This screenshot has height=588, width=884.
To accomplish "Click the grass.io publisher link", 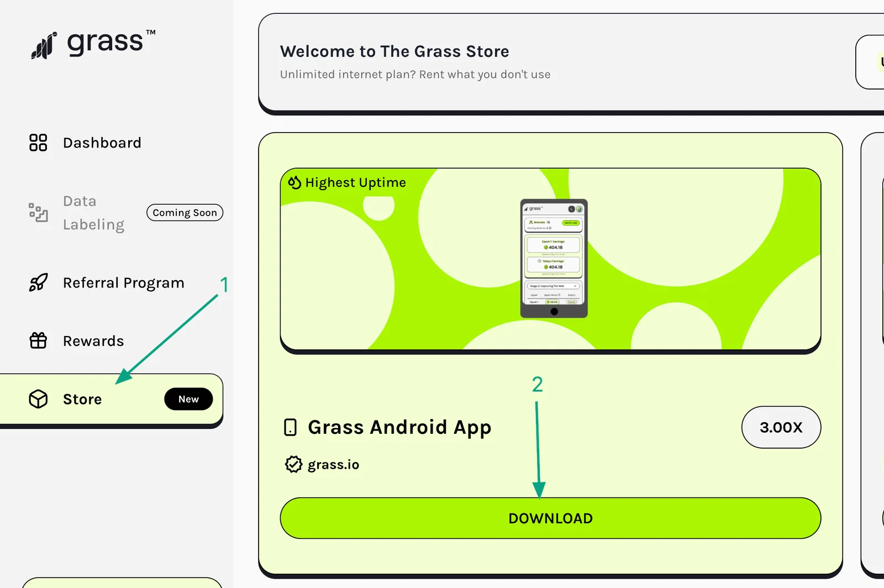I will click(x=333, y=465).
